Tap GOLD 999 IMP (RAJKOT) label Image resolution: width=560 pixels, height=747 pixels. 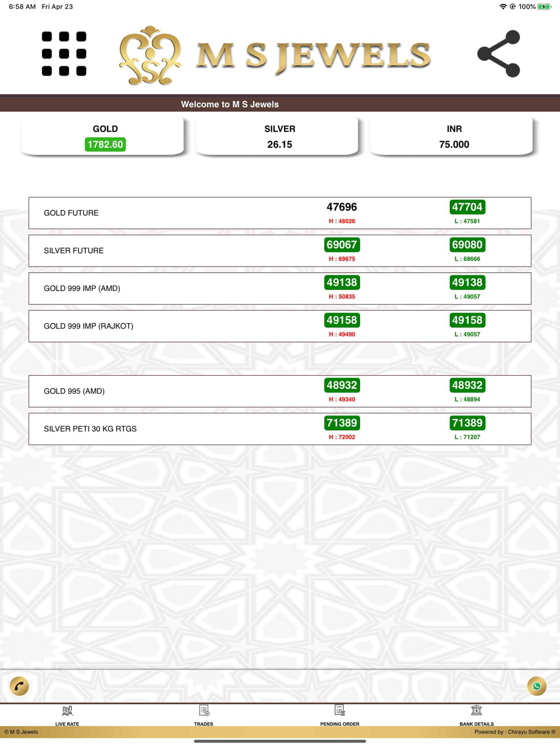coord(88,326)
